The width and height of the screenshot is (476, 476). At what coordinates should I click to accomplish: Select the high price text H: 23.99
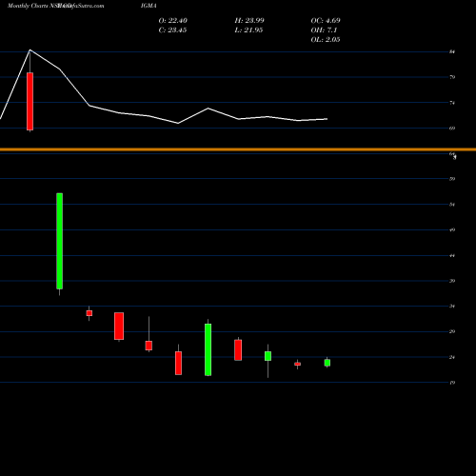point(249,21)
